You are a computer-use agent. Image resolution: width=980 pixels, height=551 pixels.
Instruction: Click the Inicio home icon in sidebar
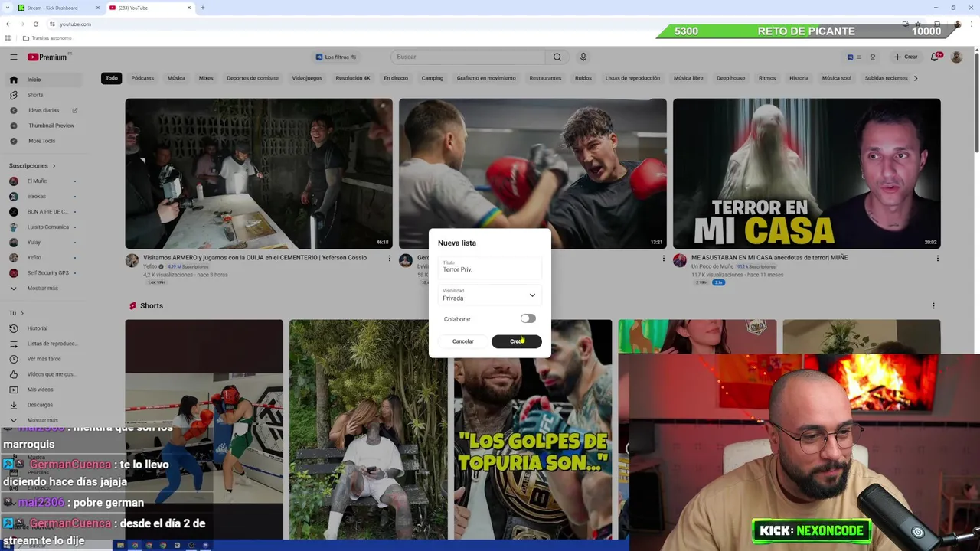[x=13, y=80]
